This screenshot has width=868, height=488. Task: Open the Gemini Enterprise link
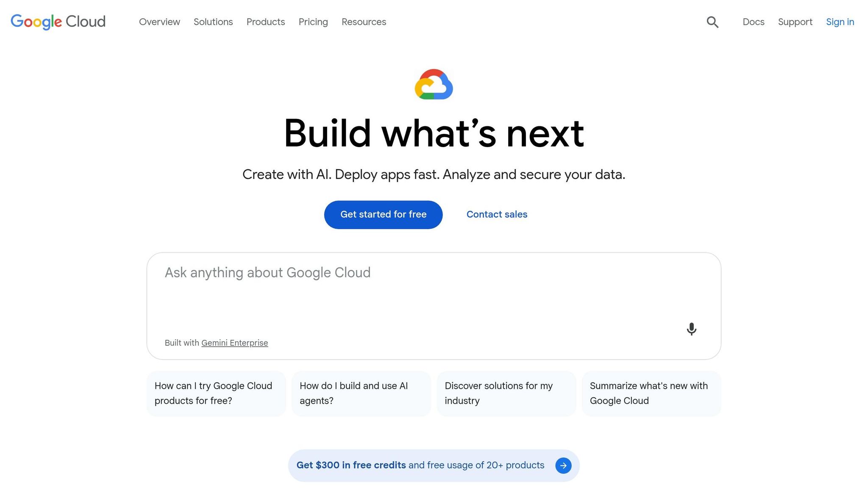234,343
